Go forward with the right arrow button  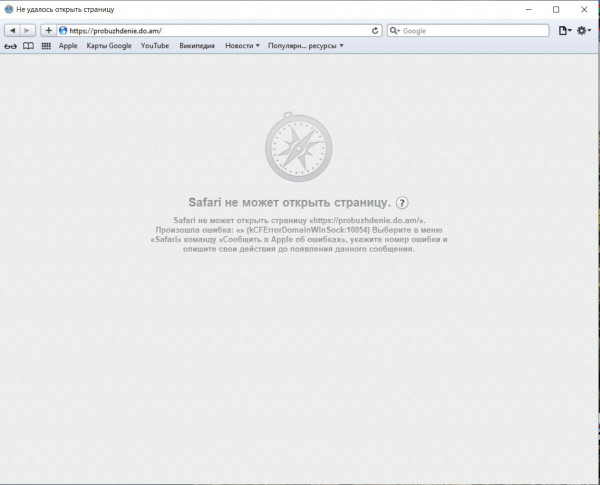[27, 31]
